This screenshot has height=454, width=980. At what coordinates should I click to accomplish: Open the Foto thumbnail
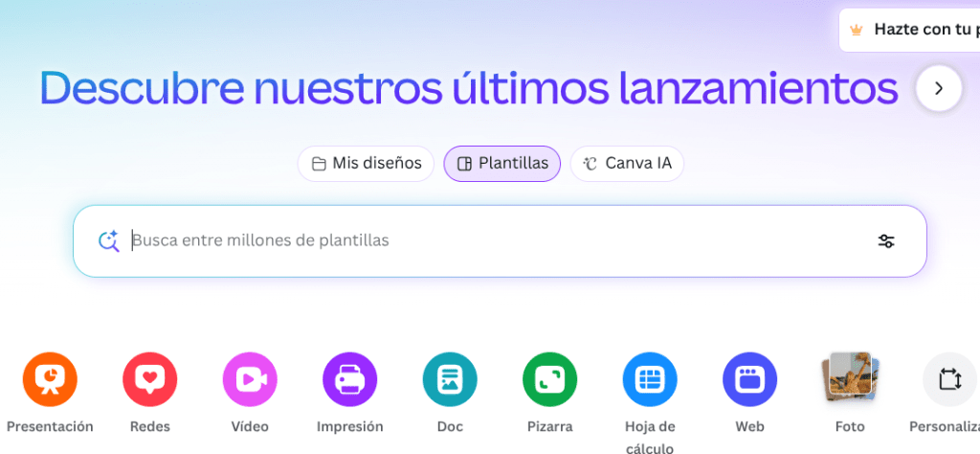850,377
